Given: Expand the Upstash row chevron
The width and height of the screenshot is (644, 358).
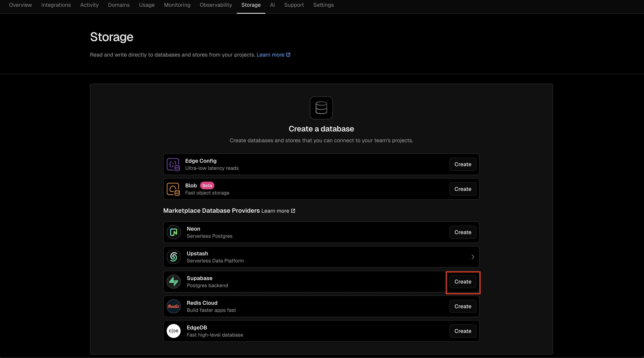Looking at the screenshot, I should coord(473,257).
